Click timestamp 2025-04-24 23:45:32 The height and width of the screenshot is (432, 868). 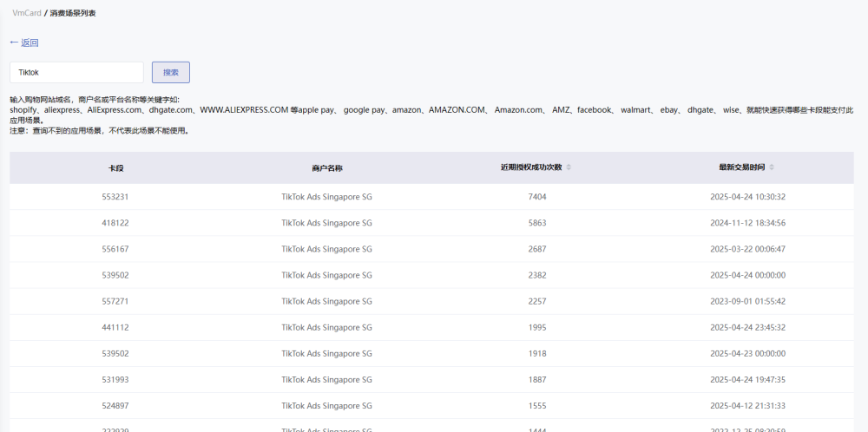pyautogui.click(x=748, y=327)
